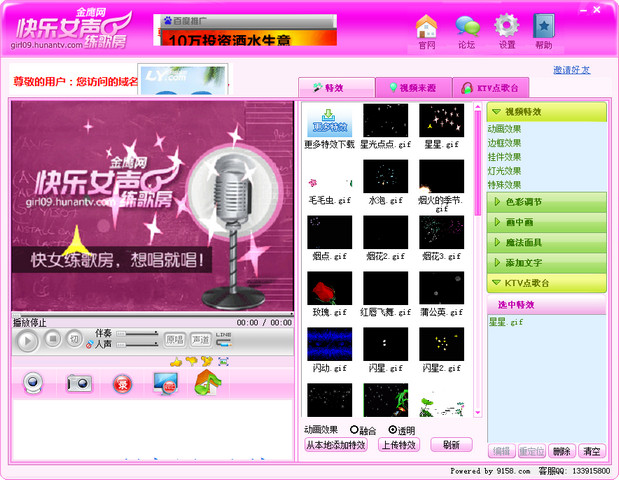
Task: Click the red 录 record icon
Action: pos(122,384)
